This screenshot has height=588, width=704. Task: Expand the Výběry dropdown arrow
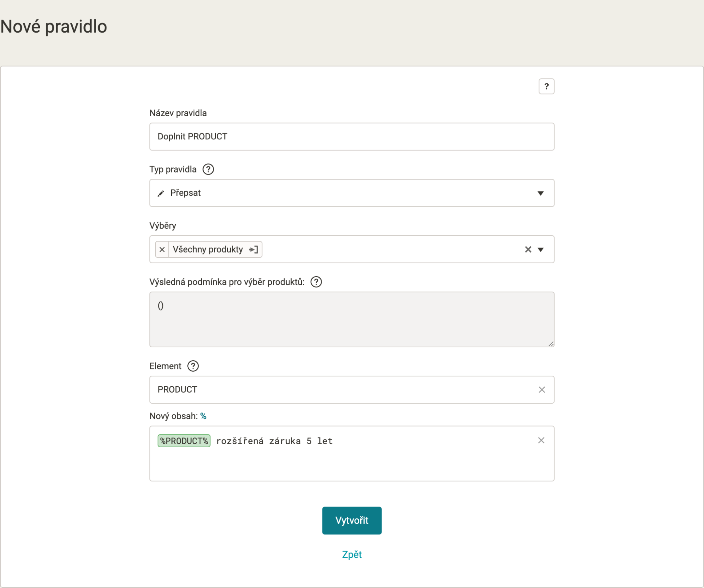click(x=541, y=249)
